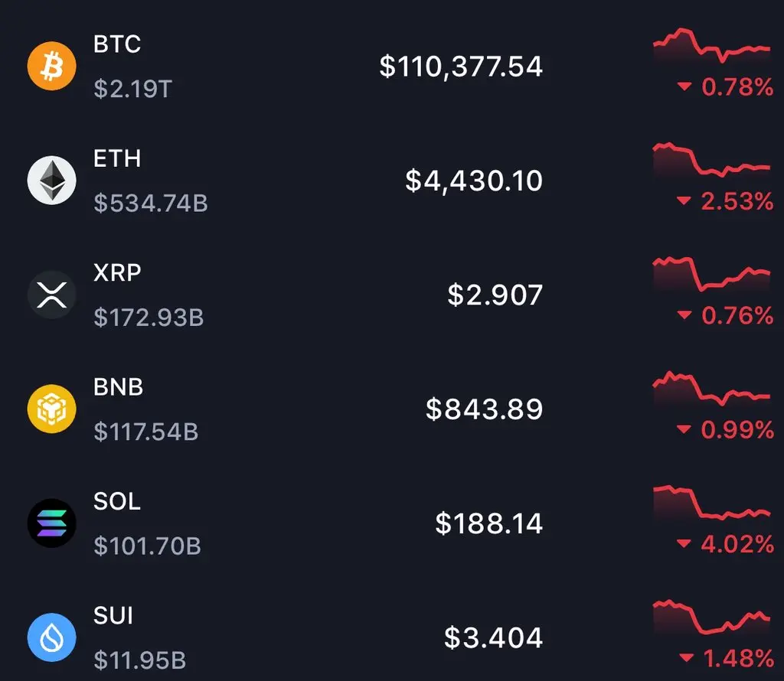Tap the SOL market cap $101.70B
This screenshot has width=784, height=681.
[148, 546]
